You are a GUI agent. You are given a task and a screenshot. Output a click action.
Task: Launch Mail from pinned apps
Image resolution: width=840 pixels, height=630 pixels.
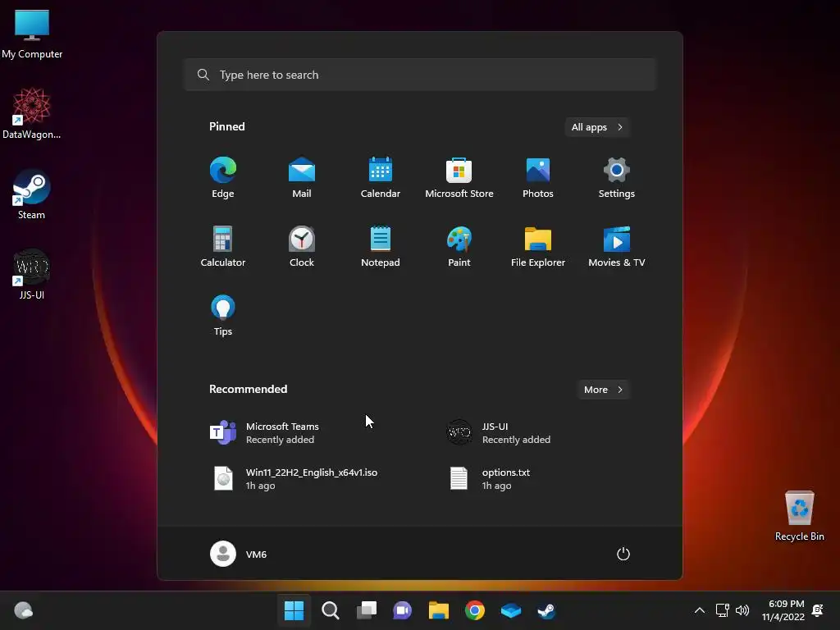click(x=302, y=178)
